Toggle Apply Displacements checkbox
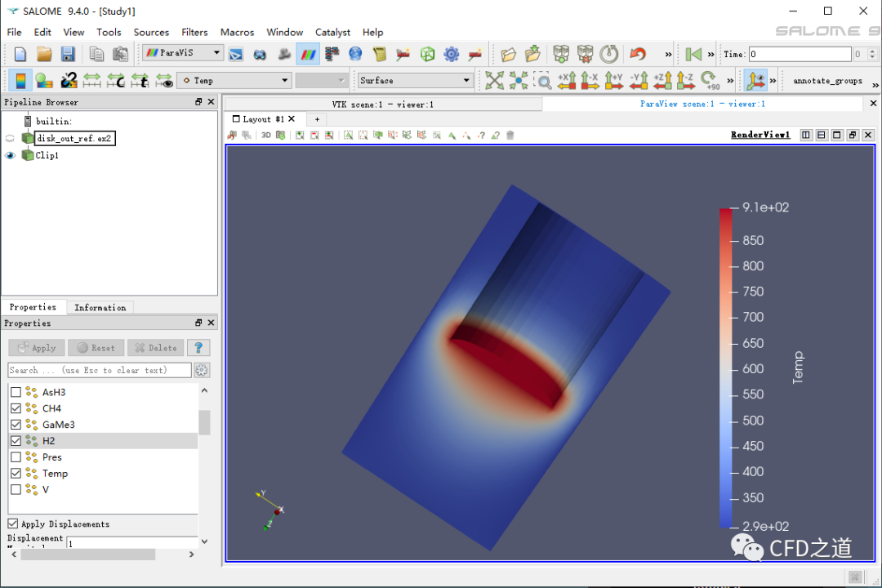Screen dimensions: 882x588 [x=13, y=523]
